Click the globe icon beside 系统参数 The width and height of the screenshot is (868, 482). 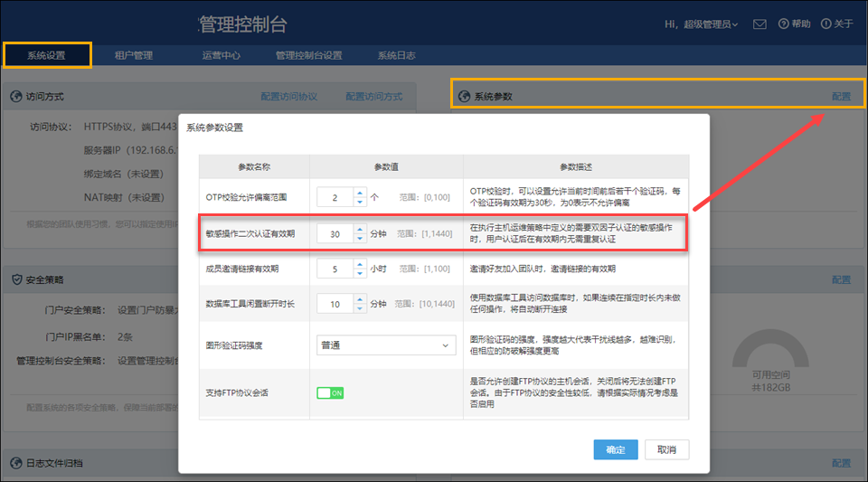[x=465, y=97]
